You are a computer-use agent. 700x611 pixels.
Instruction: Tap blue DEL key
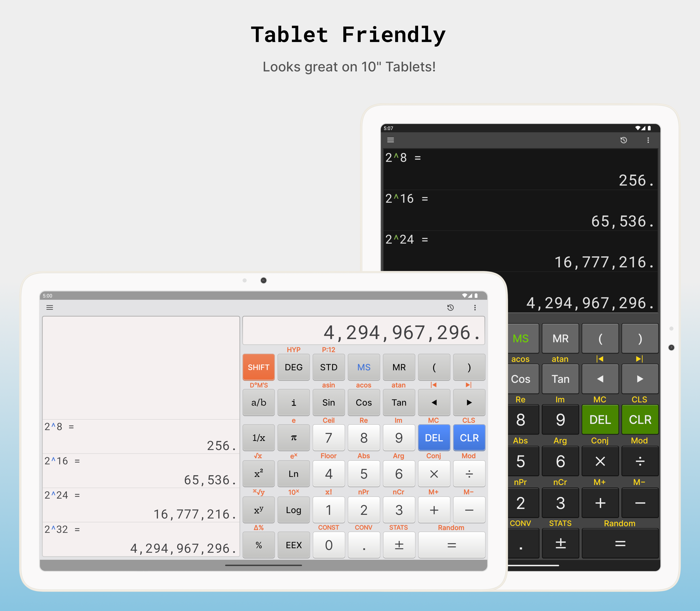pyautogui.click(x=434, y=438)
